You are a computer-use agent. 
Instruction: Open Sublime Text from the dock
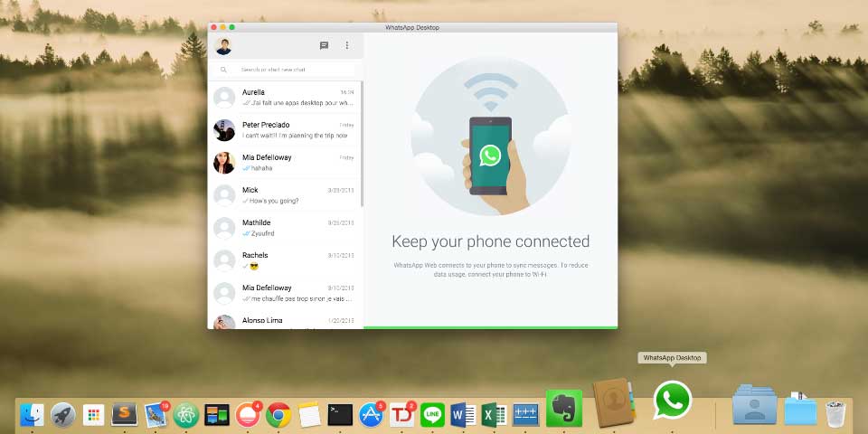(x=125, y=414)
